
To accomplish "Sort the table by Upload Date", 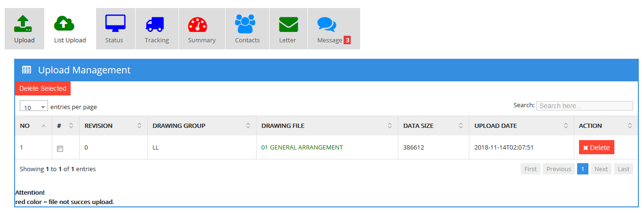I will 521,126.
